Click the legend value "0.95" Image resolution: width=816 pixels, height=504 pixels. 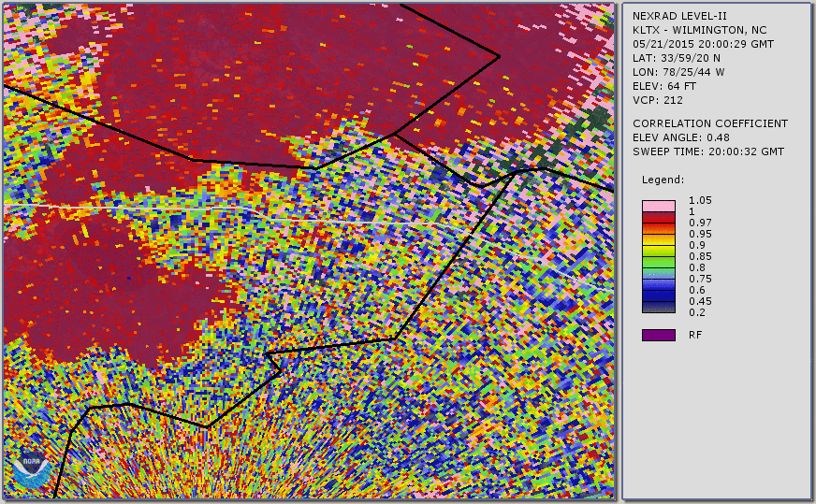point(700,234)
